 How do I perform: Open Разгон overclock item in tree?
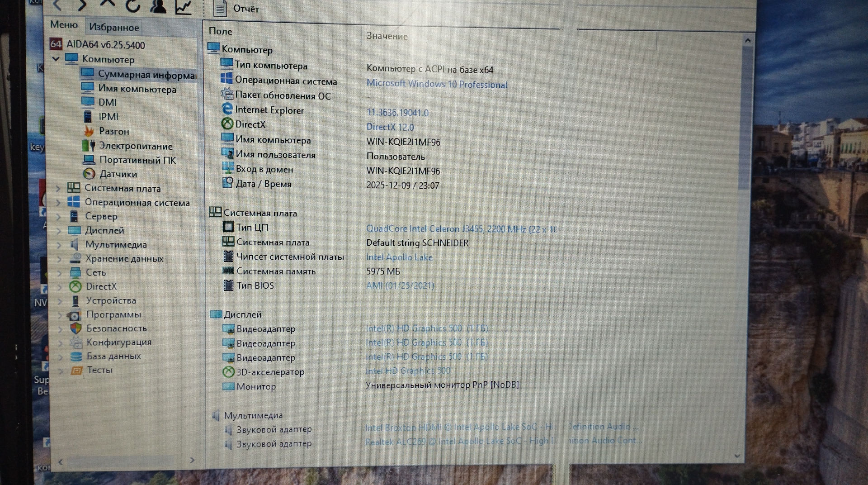(x=114, y=131)
